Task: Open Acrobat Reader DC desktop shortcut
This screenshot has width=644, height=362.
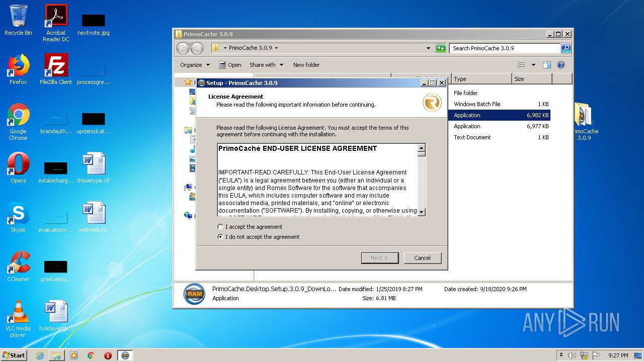Action: click(x=56, y=23)
